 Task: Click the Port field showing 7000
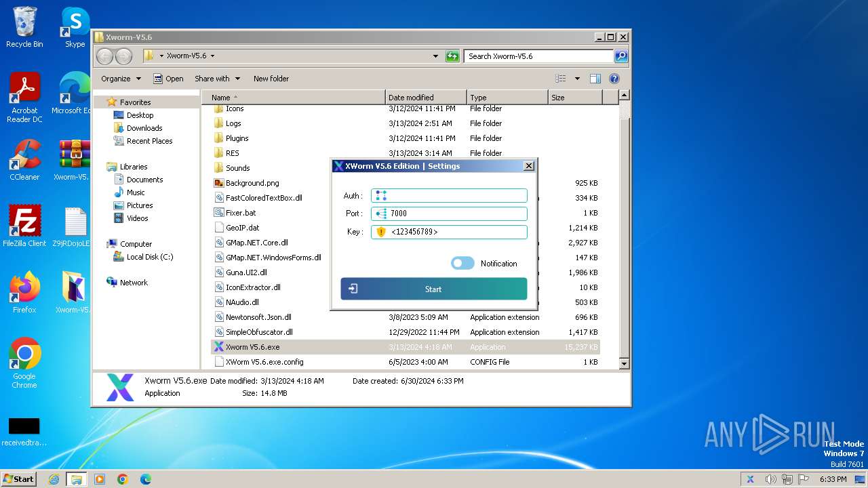pyautogui.click(x=449, y=213)
